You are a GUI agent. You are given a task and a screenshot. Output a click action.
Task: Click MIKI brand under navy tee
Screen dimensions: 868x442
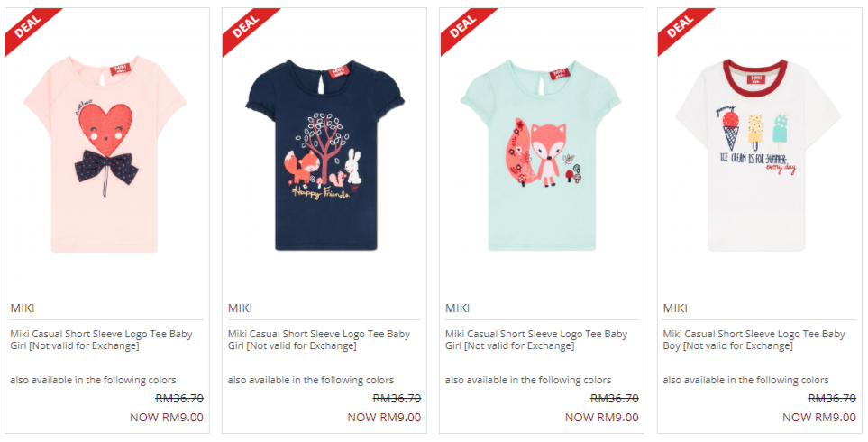point(241,308)
